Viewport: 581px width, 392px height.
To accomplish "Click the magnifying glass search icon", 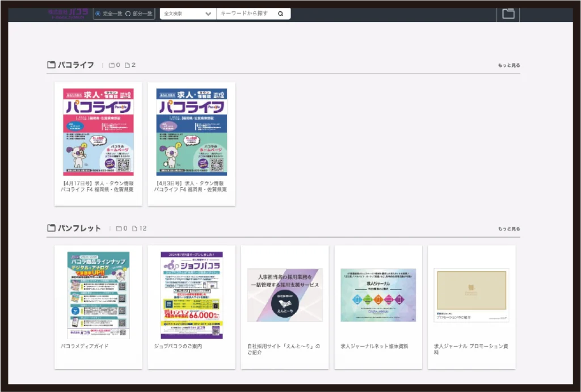I will 280,14.
